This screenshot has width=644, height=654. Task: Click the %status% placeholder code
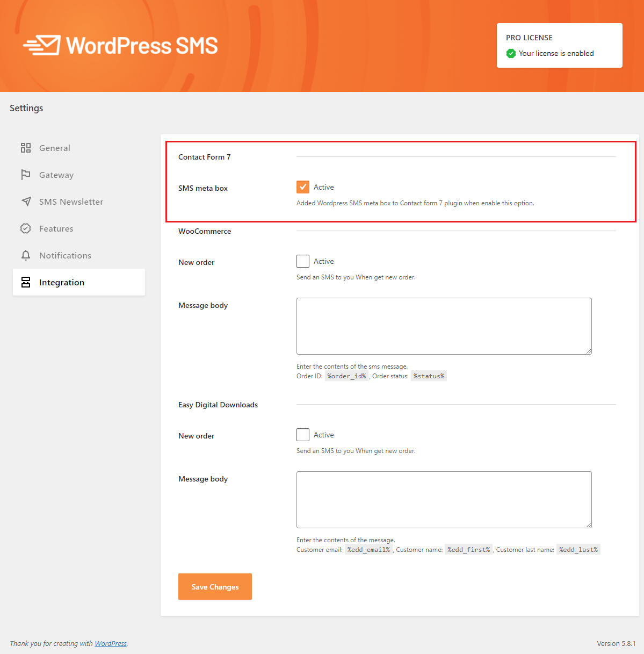pos(429,376)
